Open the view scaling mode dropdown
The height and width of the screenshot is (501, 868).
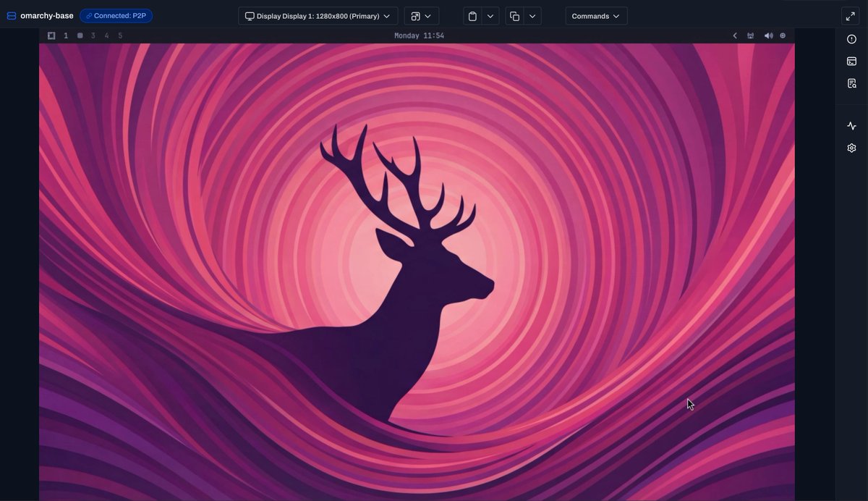point(421,16)
